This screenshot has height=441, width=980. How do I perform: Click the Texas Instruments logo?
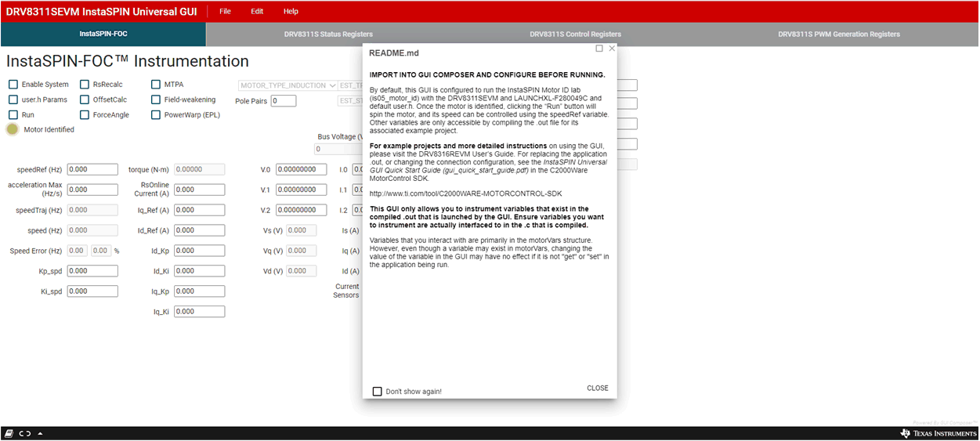tap(938, 433)
